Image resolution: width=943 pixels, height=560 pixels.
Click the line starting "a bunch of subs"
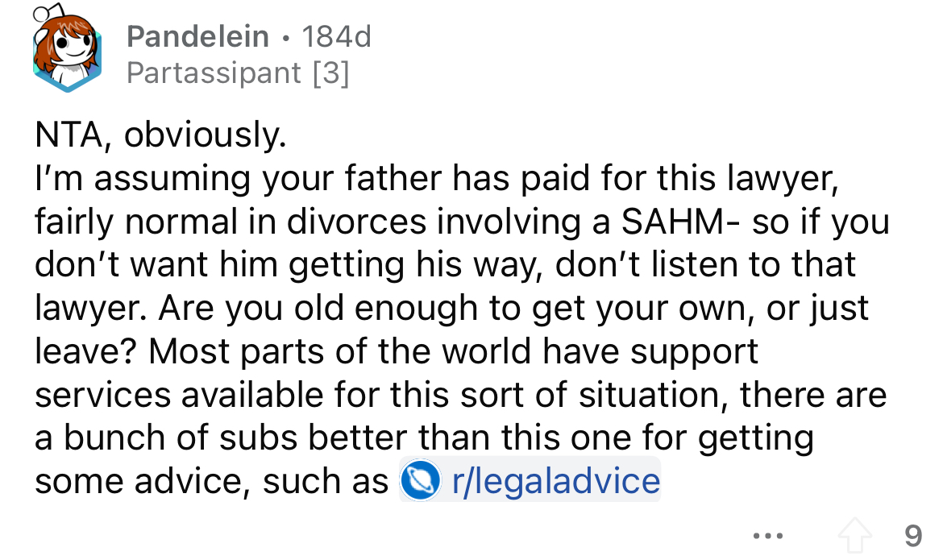(424, 438)
